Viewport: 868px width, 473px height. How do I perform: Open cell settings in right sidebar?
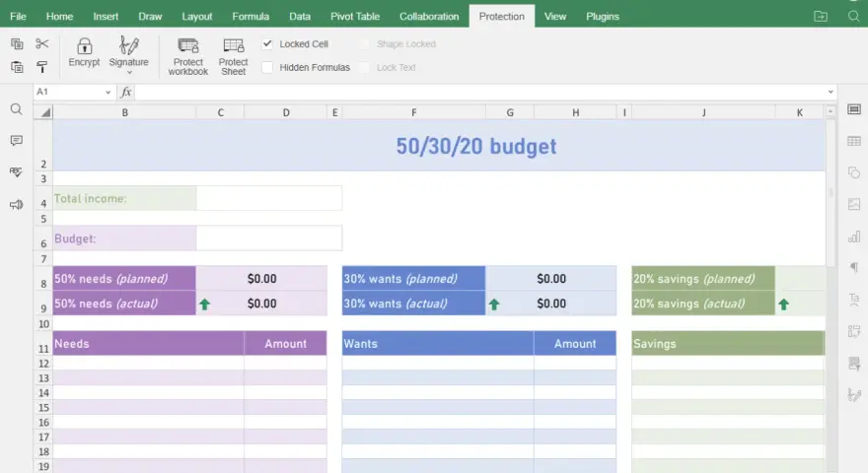click(x=854, y=109)
